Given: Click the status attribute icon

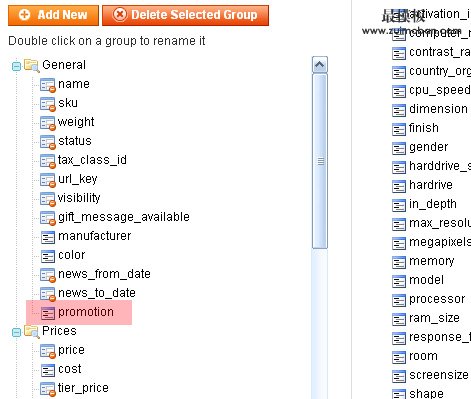Looking at the screenshot, I should tap(48, 142).
